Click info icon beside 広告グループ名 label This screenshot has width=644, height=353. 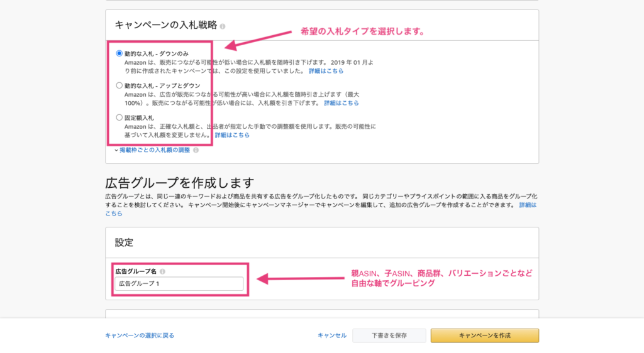(162, 271)
